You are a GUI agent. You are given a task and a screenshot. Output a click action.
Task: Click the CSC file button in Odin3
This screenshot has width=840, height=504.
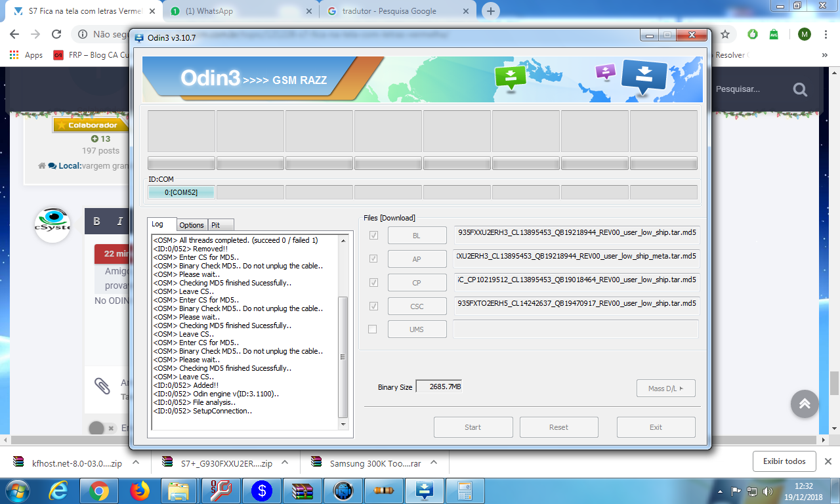[x=417, y=306]
